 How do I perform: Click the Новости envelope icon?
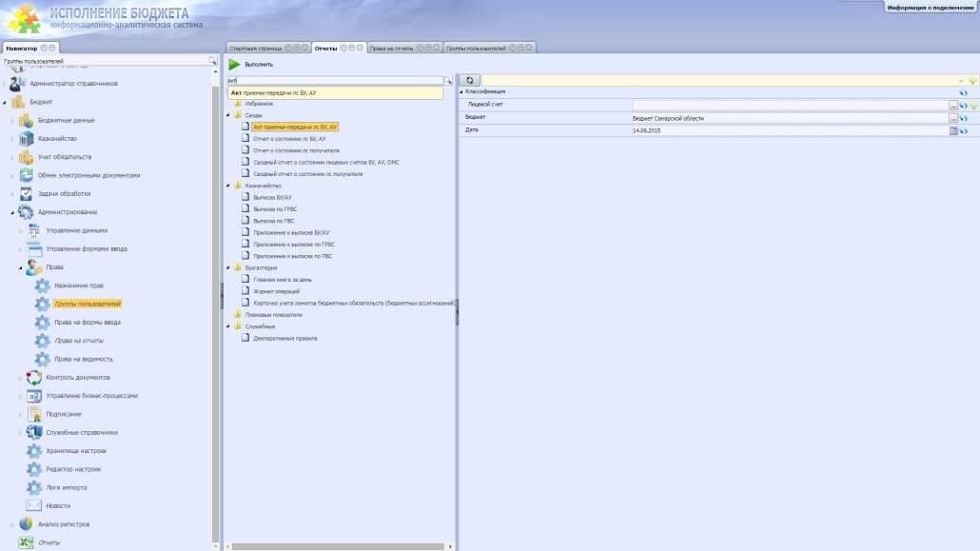[33, 505]
